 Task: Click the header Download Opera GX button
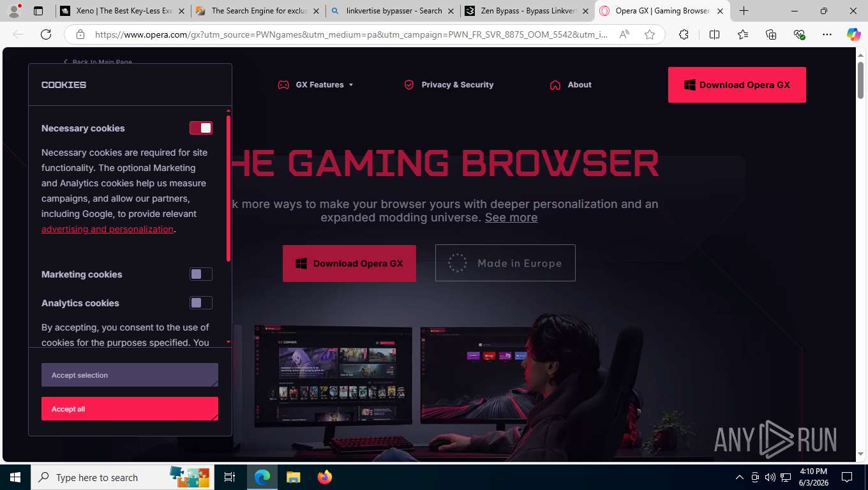(737, 85)
